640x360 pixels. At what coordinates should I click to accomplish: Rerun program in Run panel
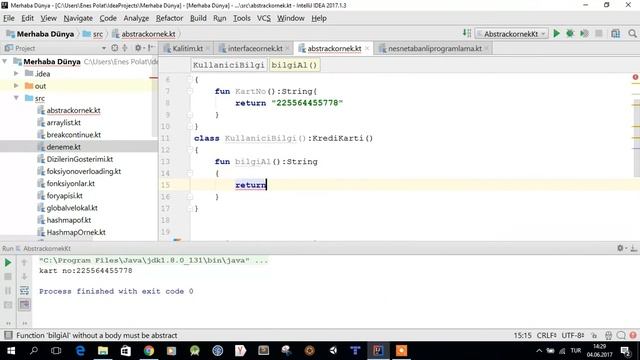(8, 262)
